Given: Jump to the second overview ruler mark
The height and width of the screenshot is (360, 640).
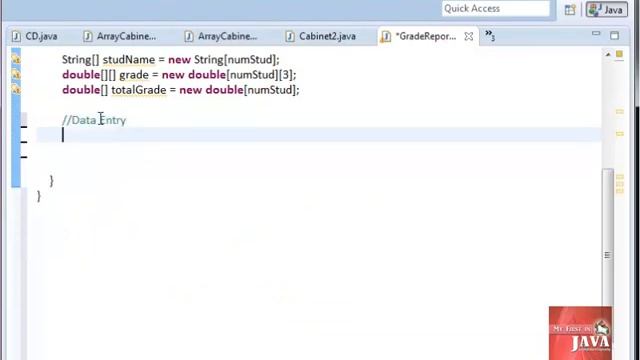Looking at the screenshot, I should pos(620,134).
